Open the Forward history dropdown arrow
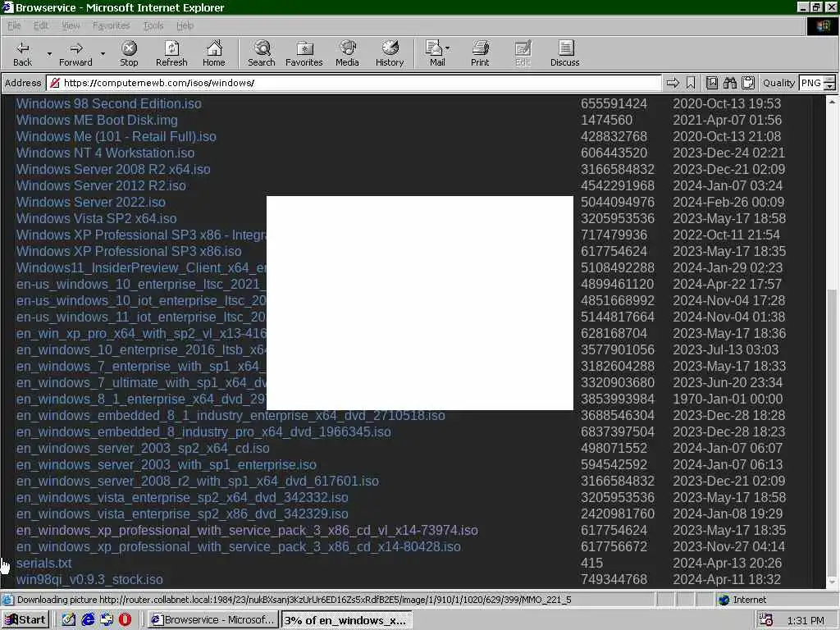The image size is (840, 630). coord(103,53)
